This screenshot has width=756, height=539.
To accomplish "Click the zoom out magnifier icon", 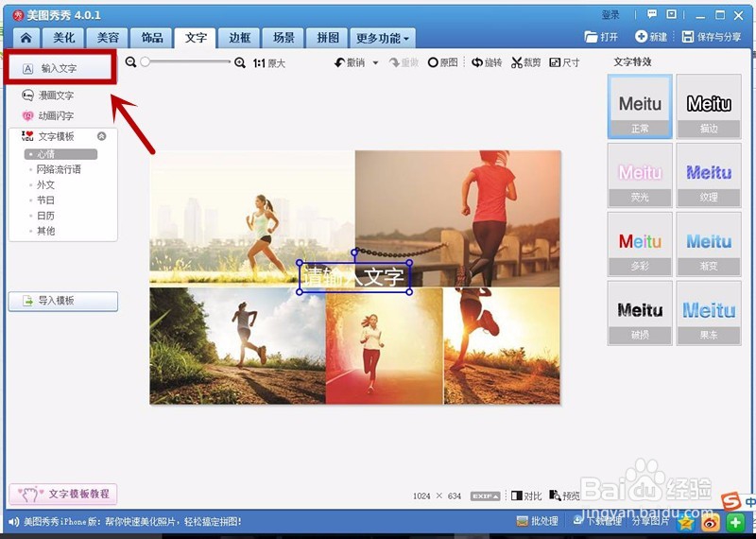I will click(130, 61).
